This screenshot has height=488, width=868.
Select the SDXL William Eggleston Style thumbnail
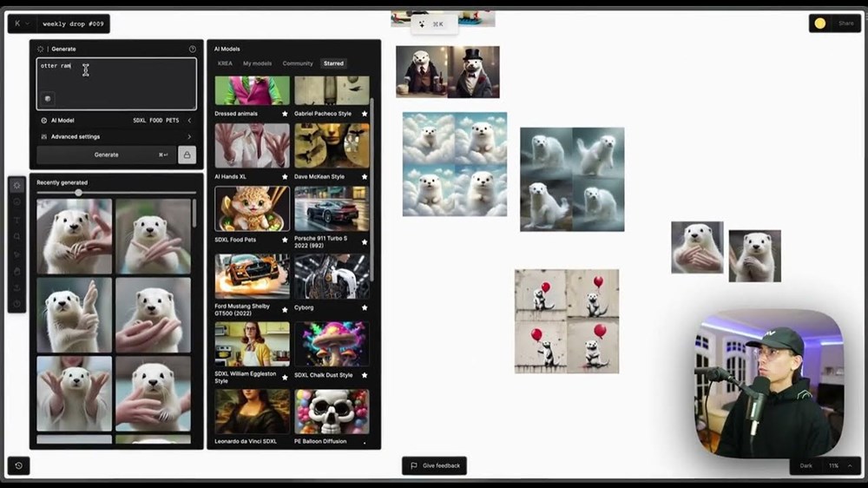pyautogui.click(x=252, y=344)
